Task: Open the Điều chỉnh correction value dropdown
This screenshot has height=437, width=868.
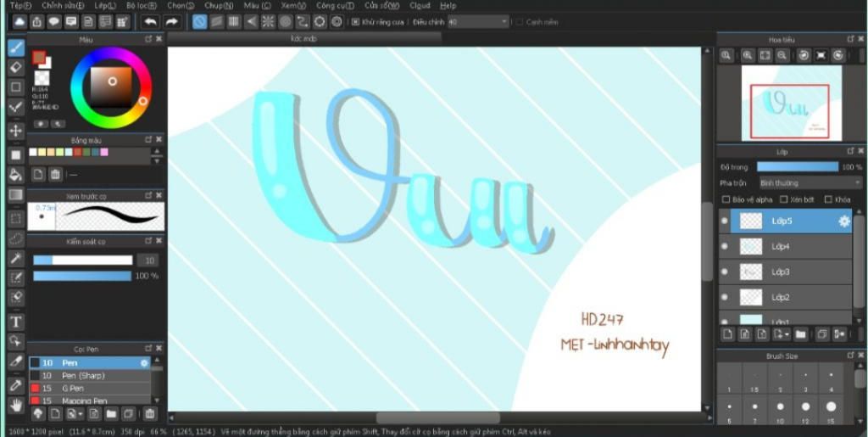Action: click(478, 22)
